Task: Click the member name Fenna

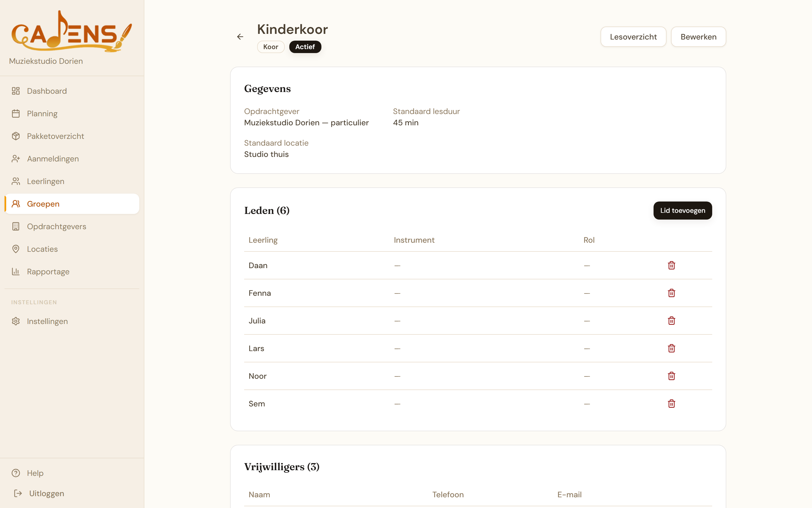Action: (260, 293)
